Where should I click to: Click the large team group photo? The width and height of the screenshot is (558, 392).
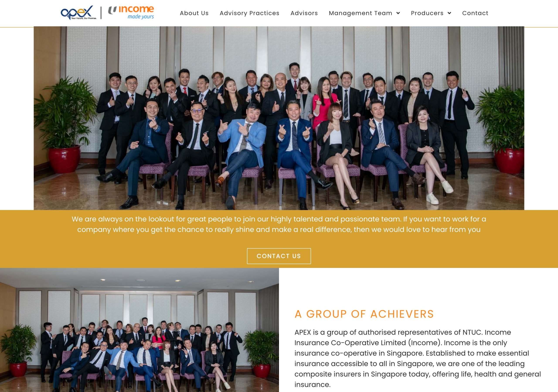click(279, 118)
